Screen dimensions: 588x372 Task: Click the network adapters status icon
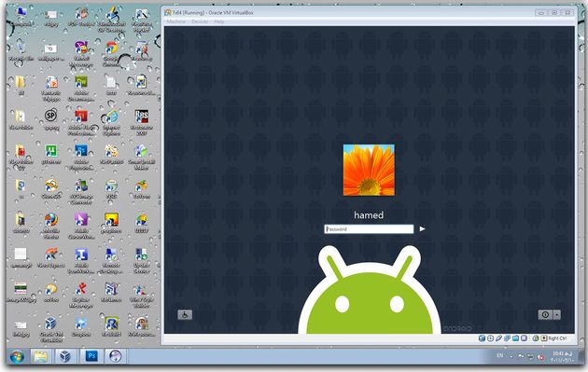point(507,338)
